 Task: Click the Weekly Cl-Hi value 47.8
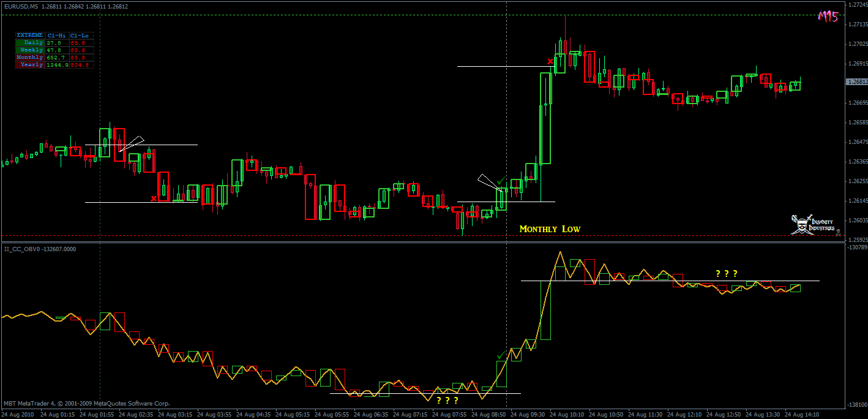coord(54,50)
